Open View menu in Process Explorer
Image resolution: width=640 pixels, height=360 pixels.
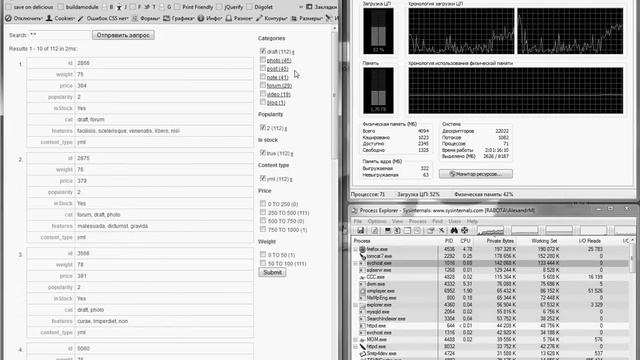tap(397, 221)
